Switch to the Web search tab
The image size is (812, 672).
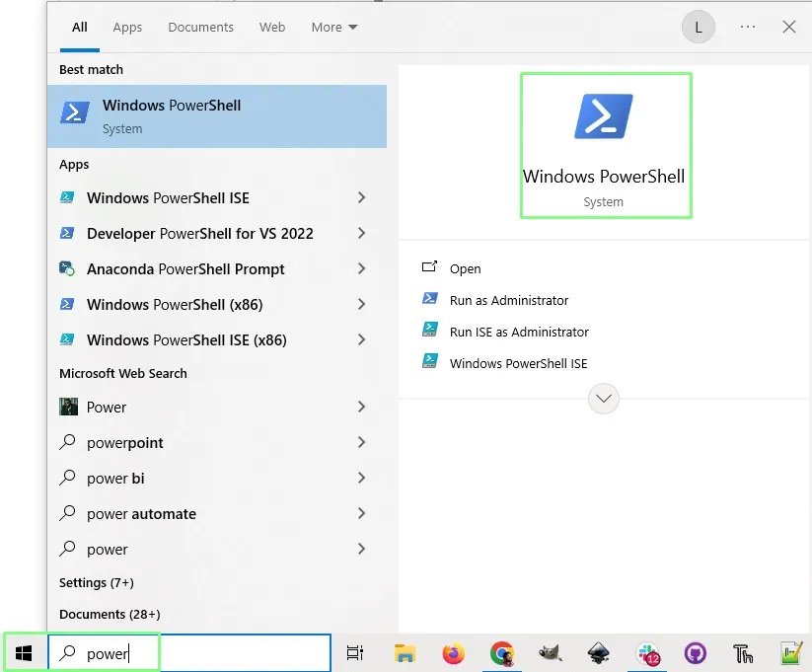click(272, 28)
